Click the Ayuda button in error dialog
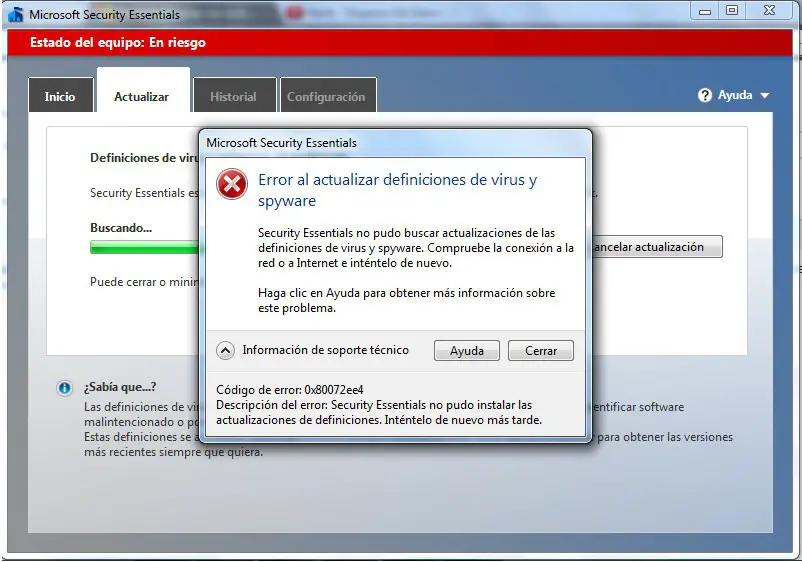The width and height of the screenshot is (802, 562). (x=466, y=351)
